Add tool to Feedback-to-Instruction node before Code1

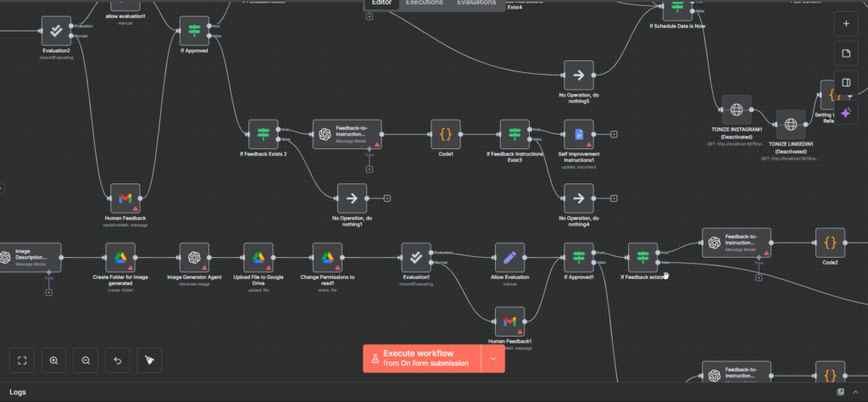point(370,169)
